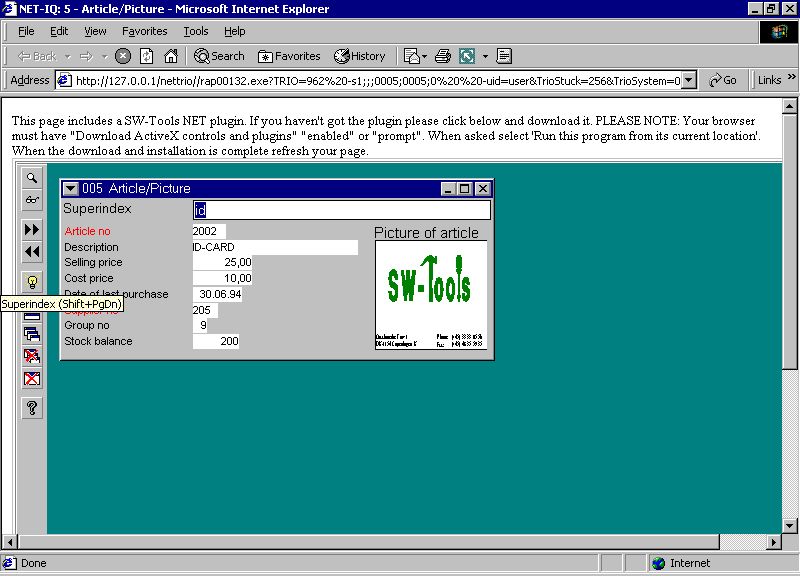Screen dimensions: 800x576
Task: Expand the address bar URL dropdown
Action: [x=688, y=80]
